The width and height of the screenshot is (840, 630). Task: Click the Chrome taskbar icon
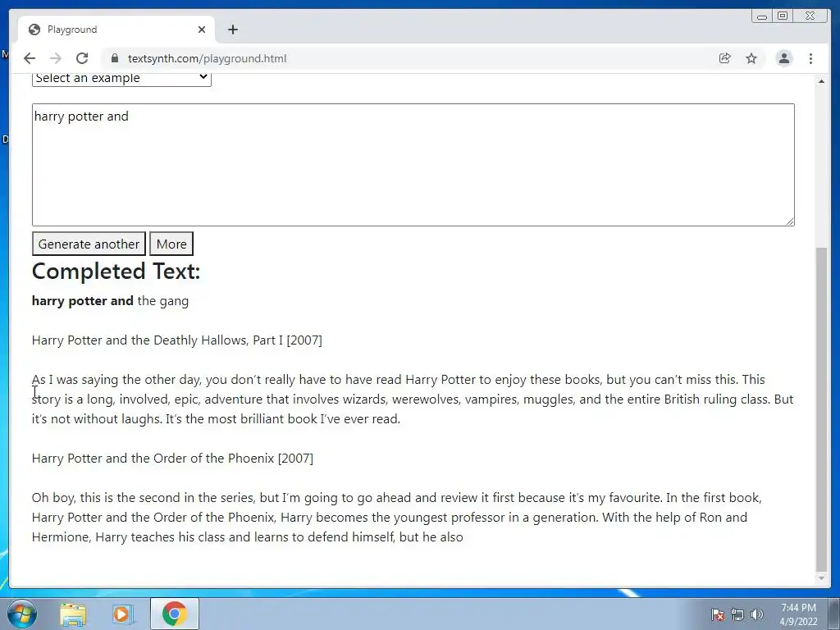(x=174, y=614)
